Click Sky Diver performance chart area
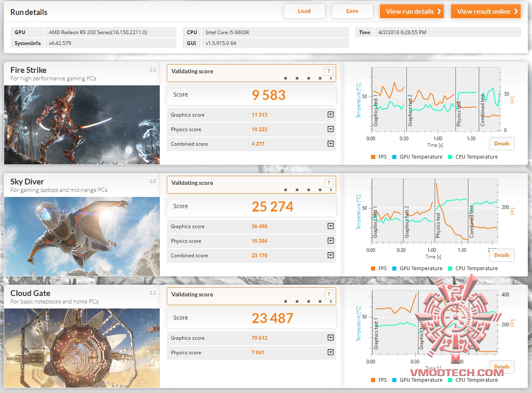Screen dimensions: 532x393 pos(434,211)
